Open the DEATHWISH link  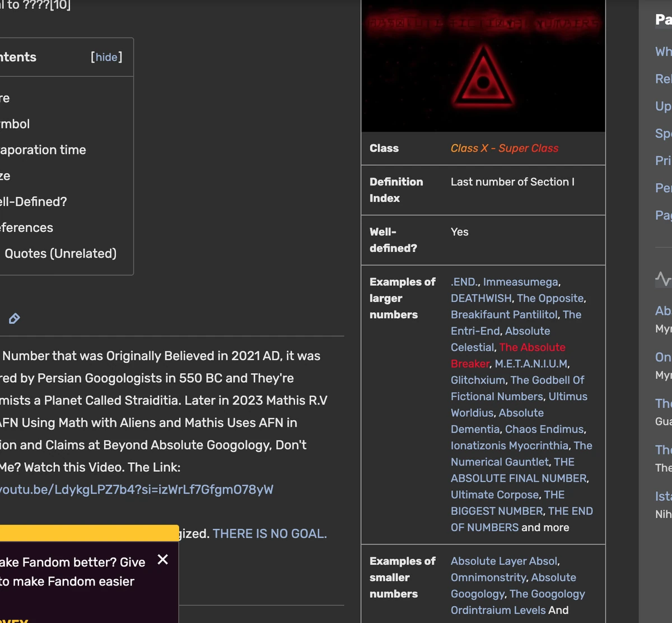[481, 299]
